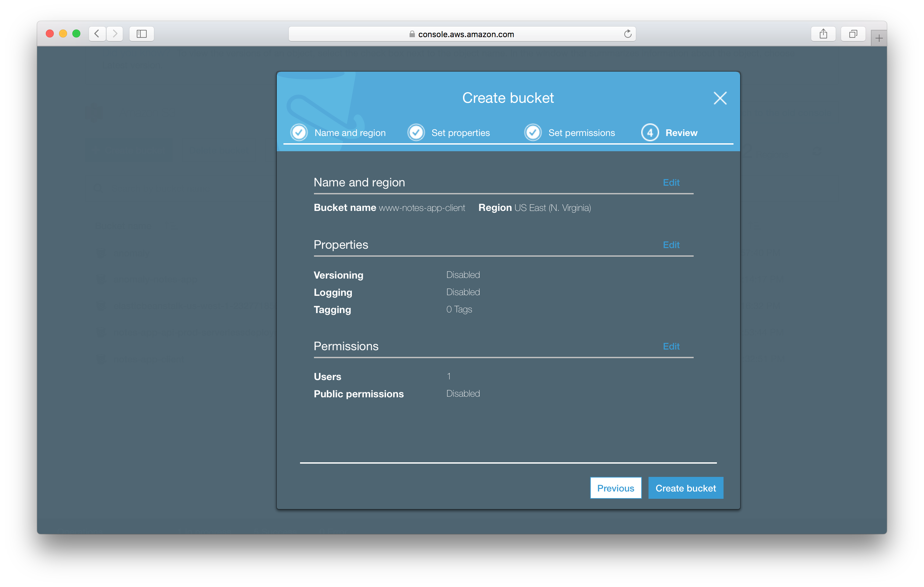The width and height of the screenshot is (924, 587).
Task: Edit the Name and region section
Action: coord(671,182)
